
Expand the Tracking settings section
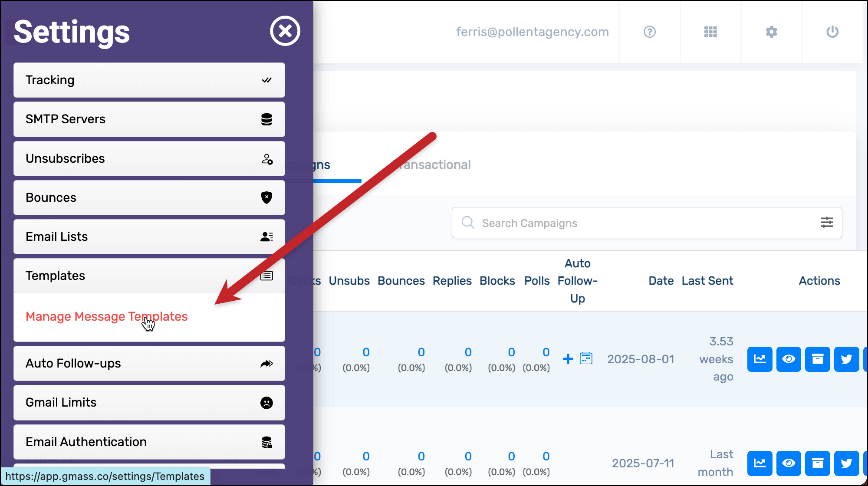point(149,80)
